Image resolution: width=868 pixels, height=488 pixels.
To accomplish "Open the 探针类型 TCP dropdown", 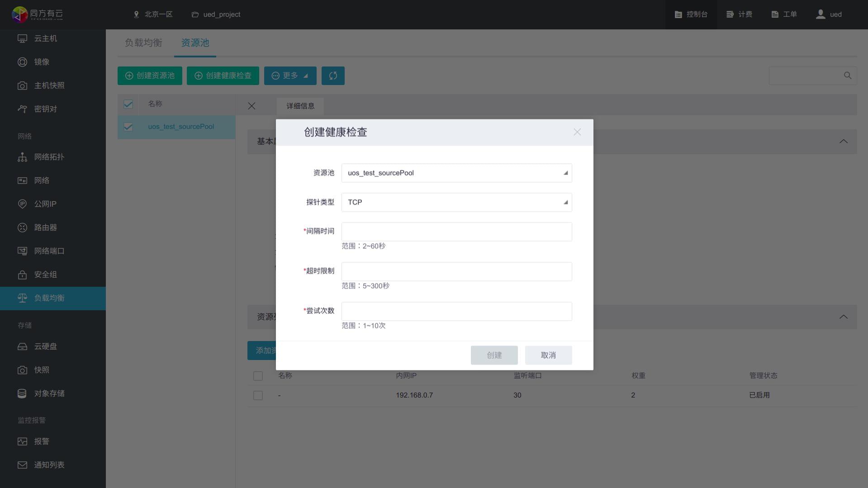I will pos(456,202).
